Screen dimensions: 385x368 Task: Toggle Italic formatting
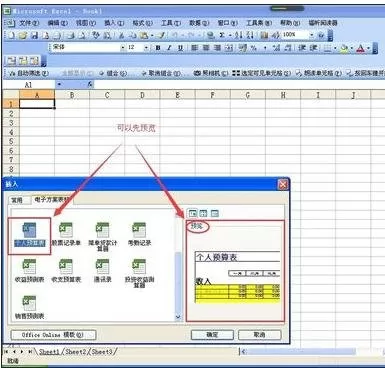coord(169,48)
